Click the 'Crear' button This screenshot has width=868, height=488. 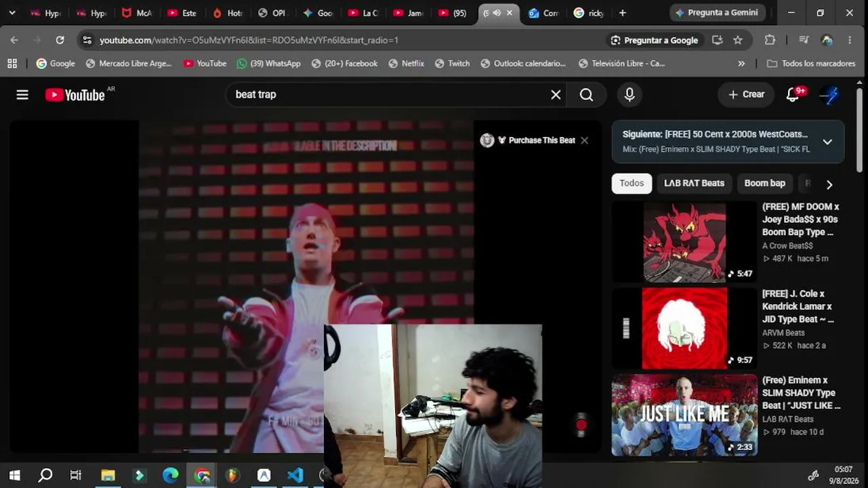tap(746, 95)
